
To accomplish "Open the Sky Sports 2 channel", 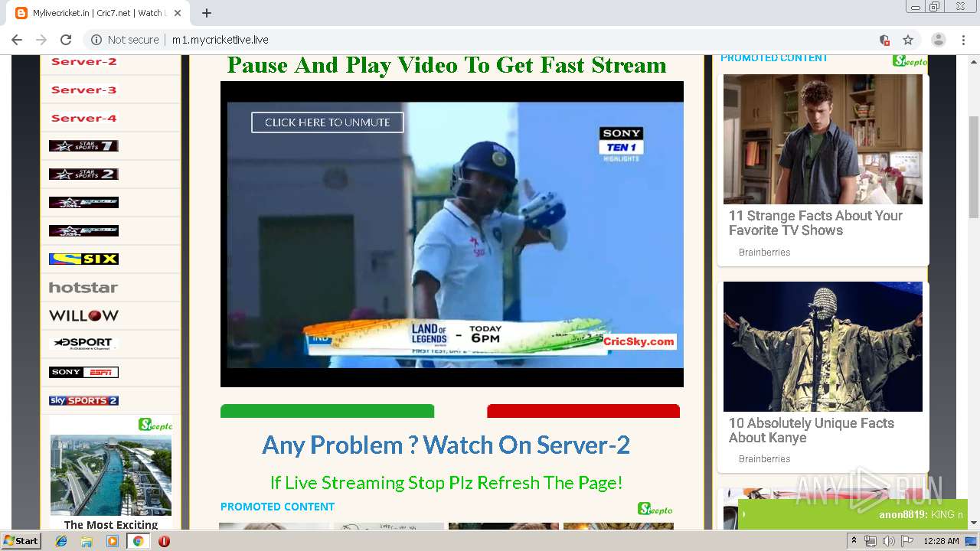I will (x=83, y=400).
